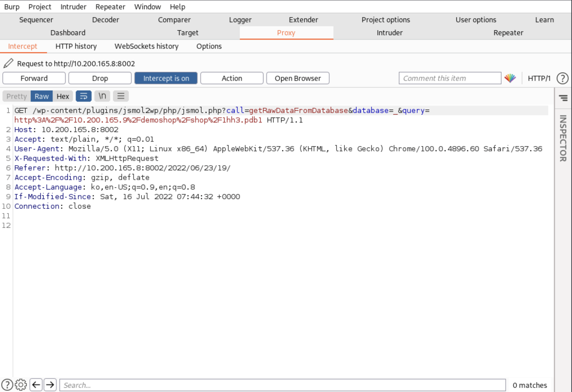
Task: Click the Forward button
Action: tap(34, 78)
